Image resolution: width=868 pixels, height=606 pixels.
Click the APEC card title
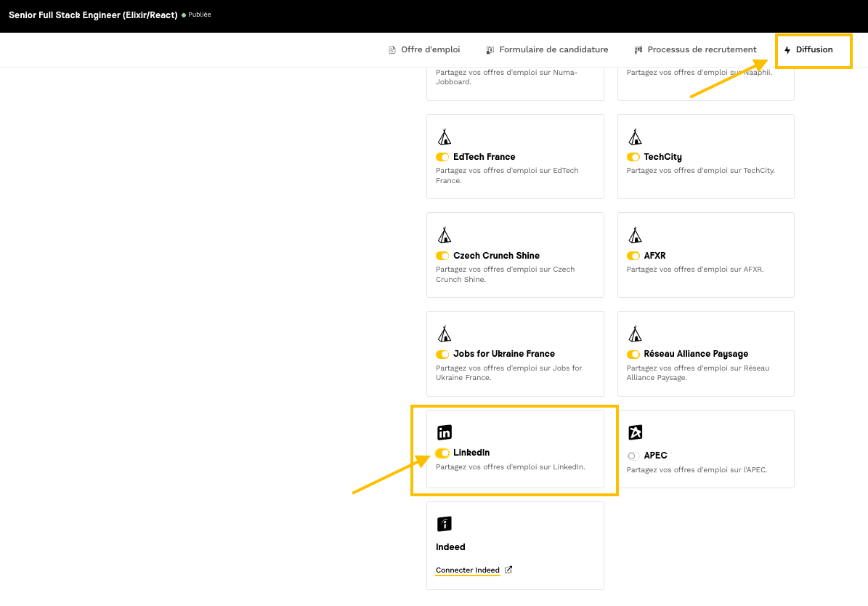(x=655, y=456)
